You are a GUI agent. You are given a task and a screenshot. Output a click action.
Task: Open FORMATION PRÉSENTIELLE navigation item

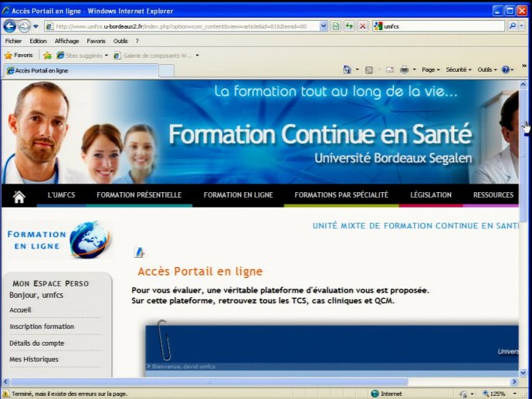pyautogui.click(x=139, y=195)
